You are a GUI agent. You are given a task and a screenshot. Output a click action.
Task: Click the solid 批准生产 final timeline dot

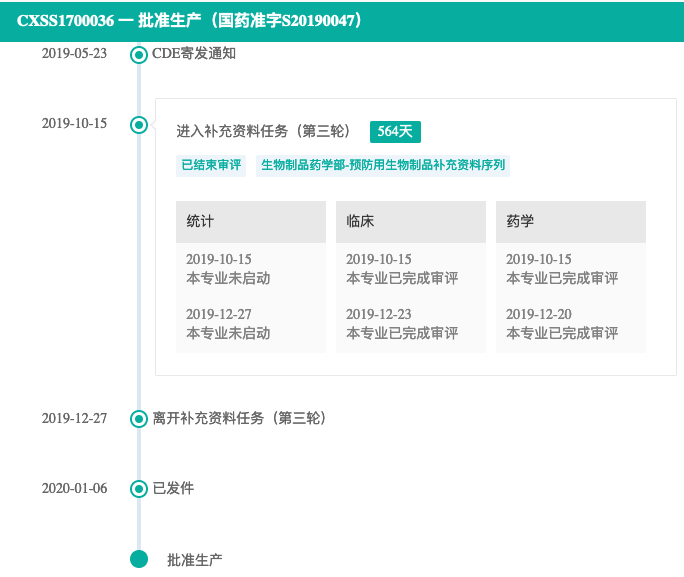[x=139, y=559]
